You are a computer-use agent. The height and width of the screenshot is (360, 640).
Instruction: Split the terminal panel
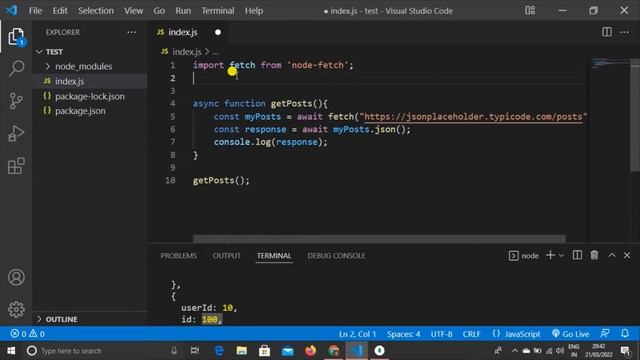pyautogui.click(x=577, y=255)
